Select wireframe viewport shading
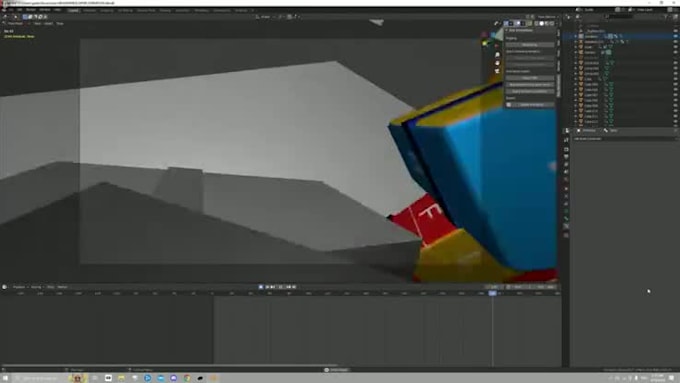The width and height of the screenshot is (680, 383). coord(536,23)
